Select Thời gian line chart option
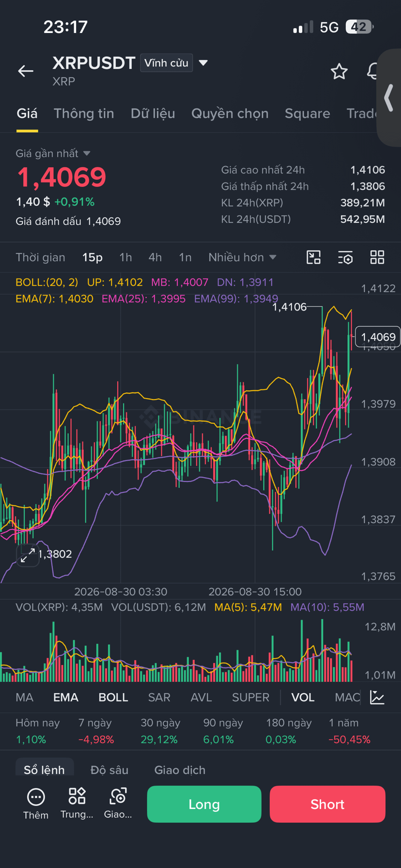The width and height of the screenshot is (401, 868). tap(40, 257)
